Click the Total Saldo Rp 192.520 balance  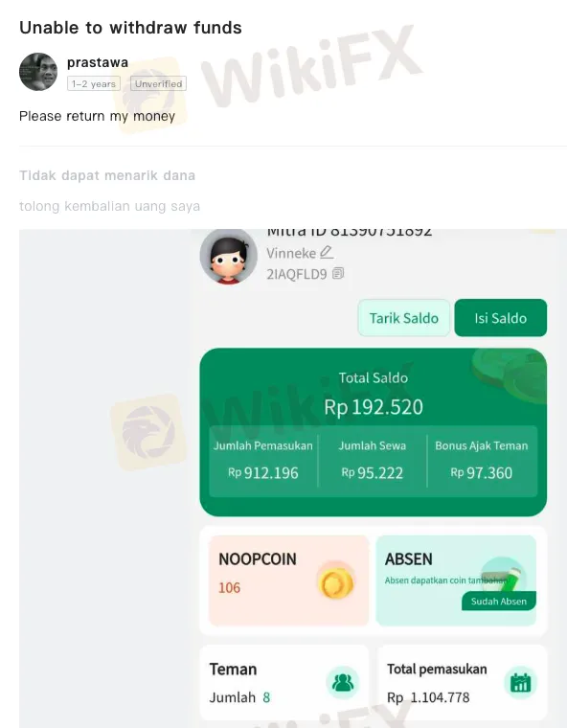point(374,407)
